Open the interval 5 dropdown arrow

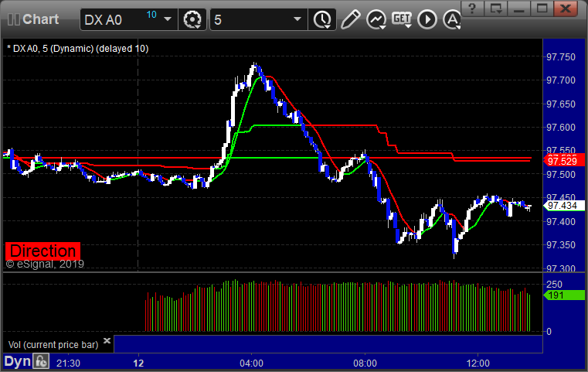[297, 19]
